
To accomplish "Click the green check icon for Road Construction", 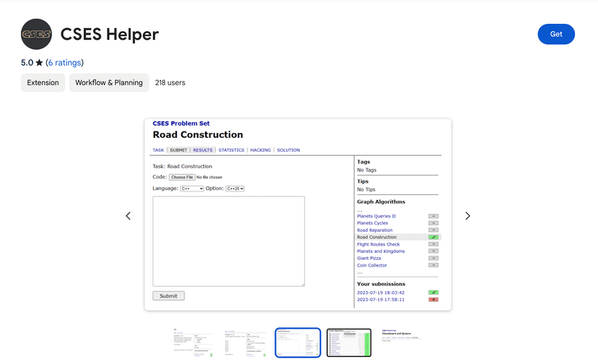I will point(433,237).
